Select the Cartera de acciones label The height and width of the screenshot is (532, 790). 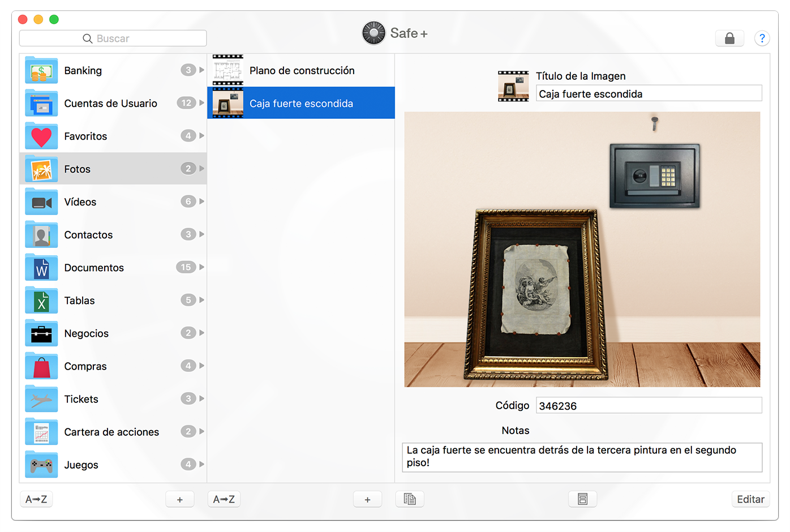[111, 432]
